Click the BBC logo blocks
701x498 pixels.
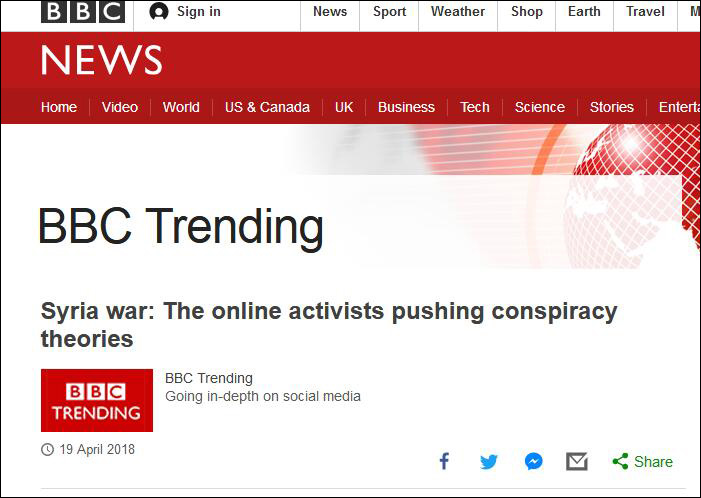(x=83, y=12)
